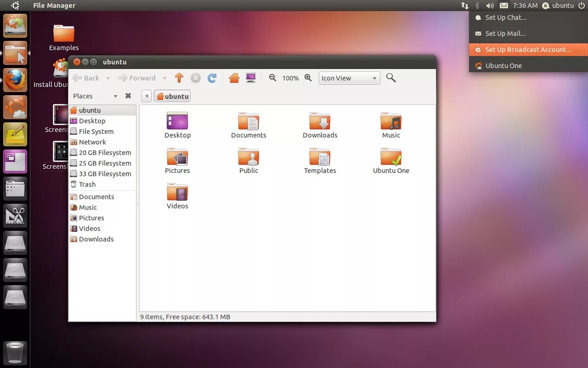Screen dimensions: 588x368
Task: Open the Downloads folder icon
Action: point(320,125)
